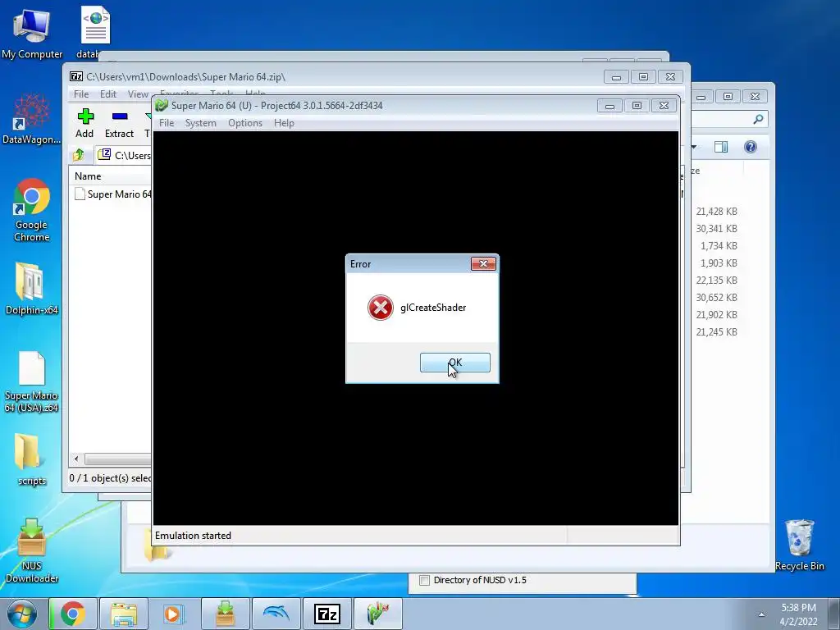Go up one folder in 7-Zip
Viewport: 840px width, 630px height.
click(79, 155)
